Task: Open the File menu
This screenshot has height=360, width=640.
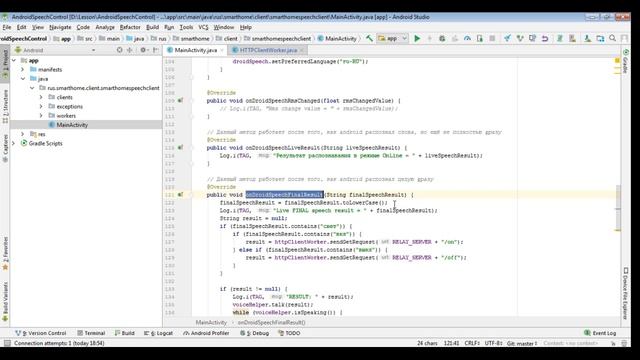Action: pos(7,27)
